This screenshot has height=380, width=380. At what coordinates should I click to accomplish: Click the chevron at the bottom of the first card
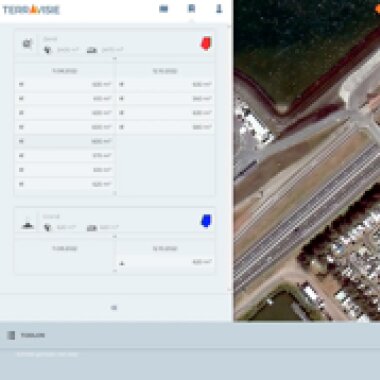tap(115, 193)
